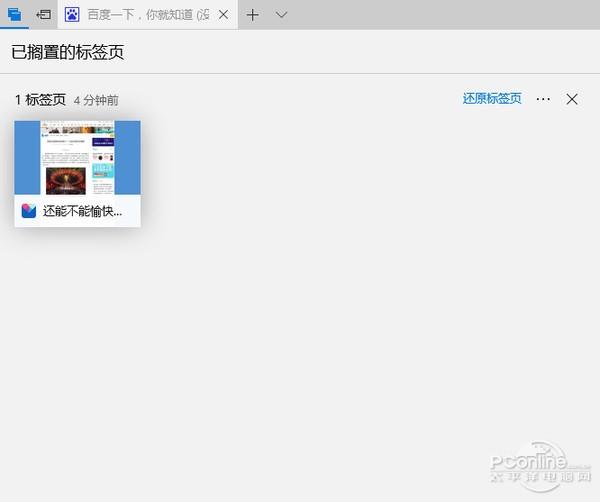Image resolution: width=600 pixels, height=502 pixels.
Task: Click the set these tabs aside icon
Action: click(43, 15)
